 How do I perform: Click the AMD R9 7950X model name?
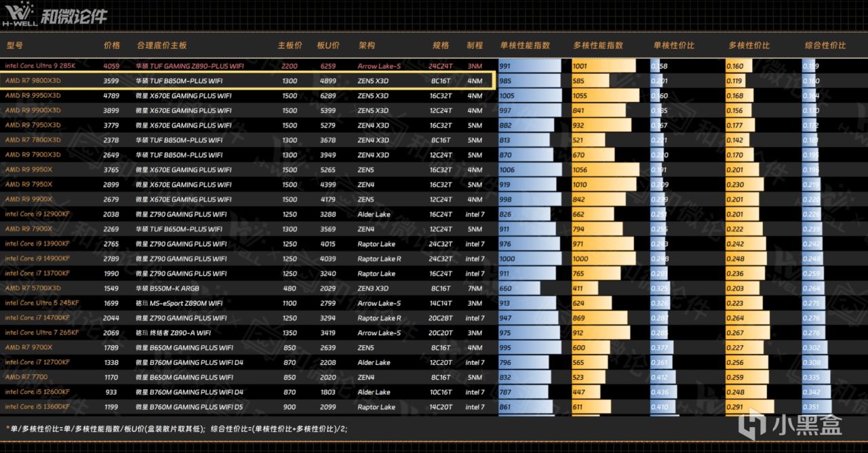[x=28, y=184]
